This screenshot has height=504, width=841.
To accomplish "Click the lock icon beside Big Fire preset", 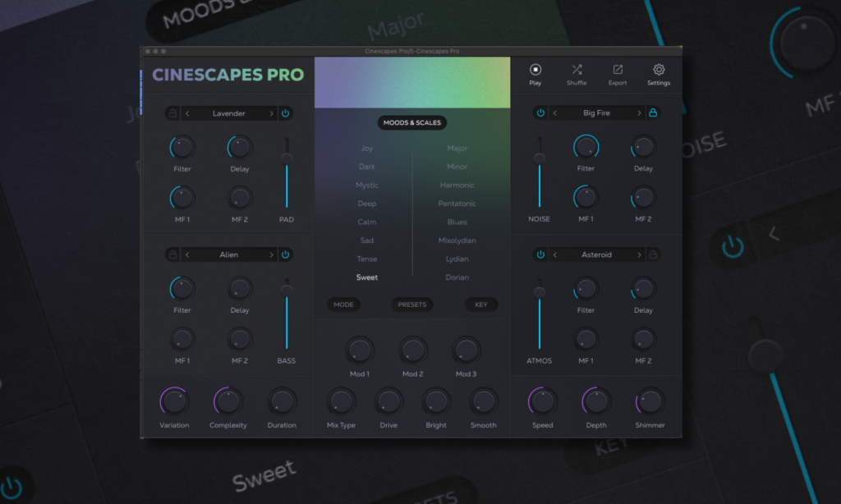I will coord(653,113).
